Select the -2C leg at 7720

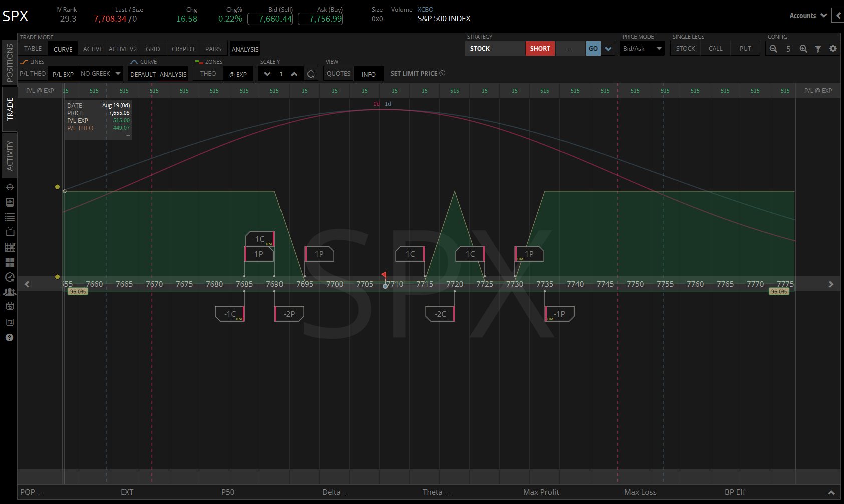click(440, 314)
